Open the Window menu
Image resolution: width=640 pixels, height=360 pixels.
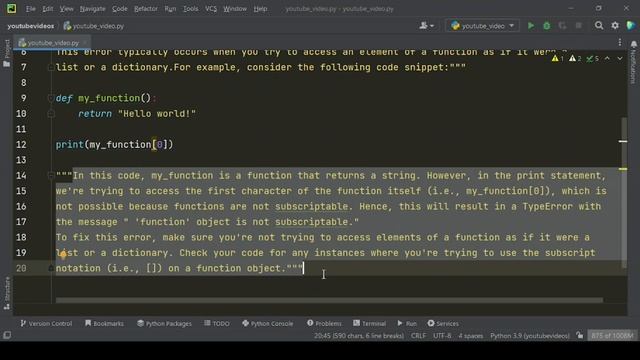coord(235,9)
